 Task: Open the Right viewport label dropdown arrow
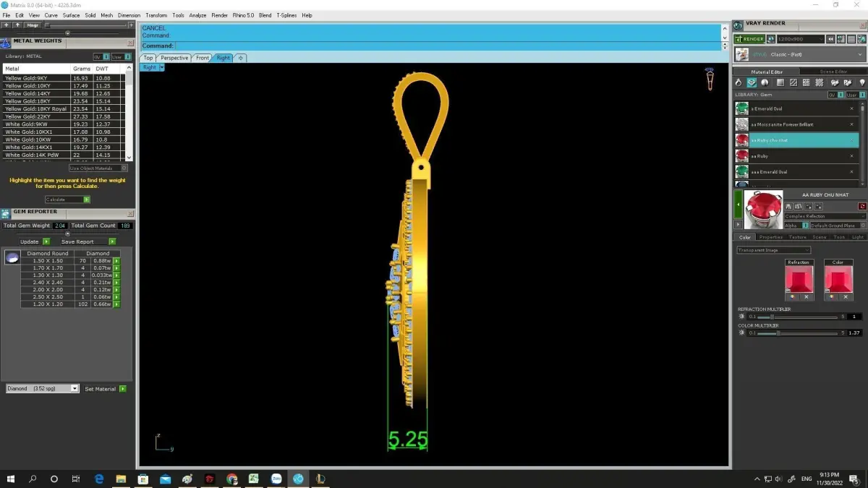(x=162, y=67)
